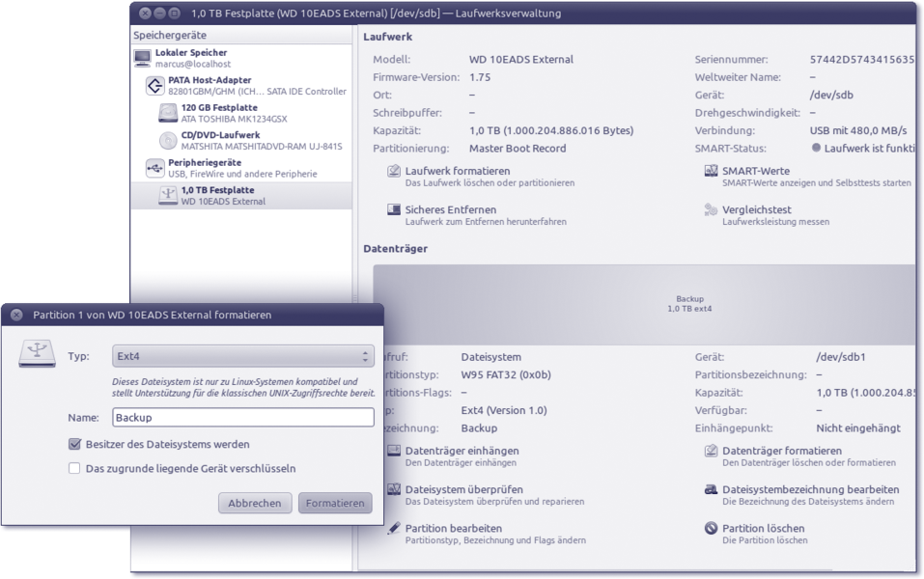
Task: Open SMART-Werte icon
Action: tap(711, 172)
